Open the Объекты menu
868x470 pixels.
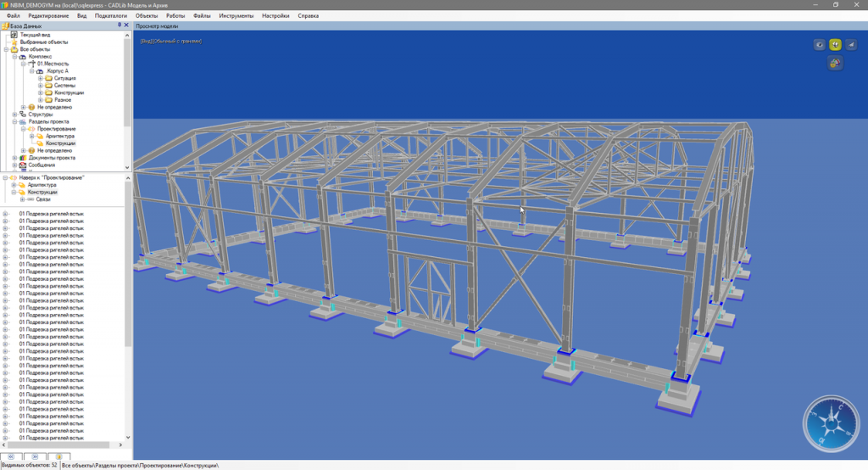point(147,15)
